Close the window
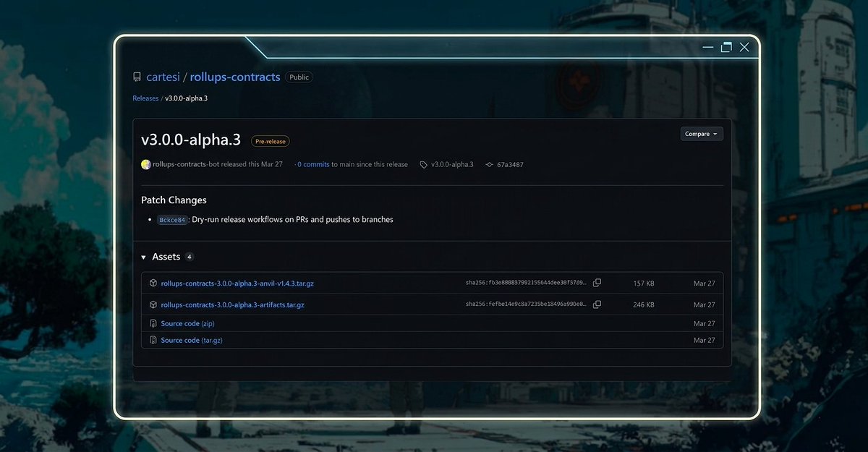Screen dimensions: 868x452 pyautogui.click(x=744, y=48)
